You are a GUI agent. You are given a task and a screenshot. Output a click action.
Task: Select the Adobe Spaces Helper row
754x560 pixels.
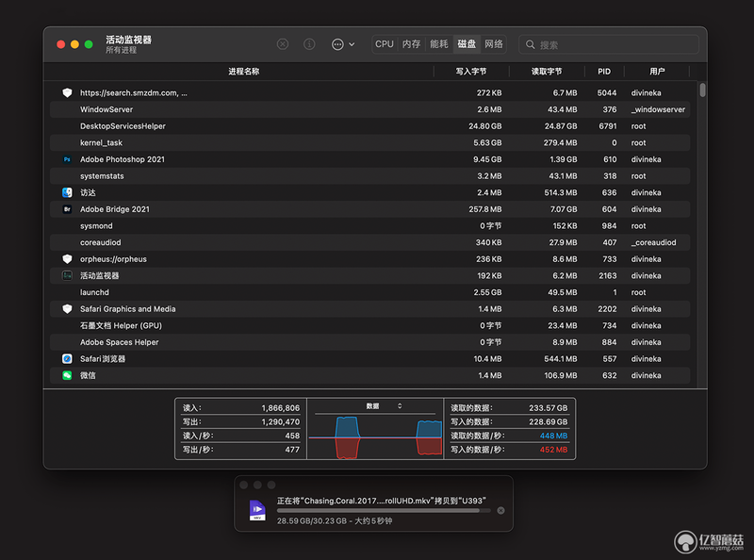click(369, 342)
